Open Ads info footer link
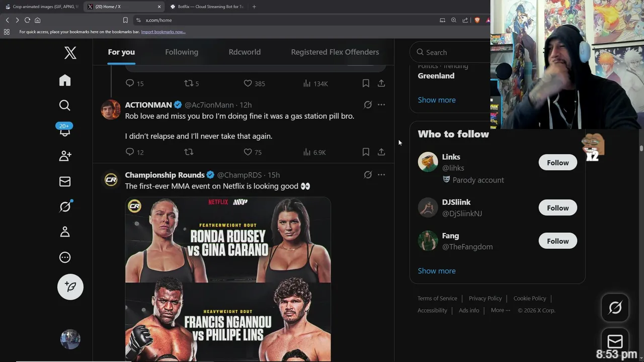Image resolution: width=644 pixels, height=362 pixels. (x=469, y=310)
